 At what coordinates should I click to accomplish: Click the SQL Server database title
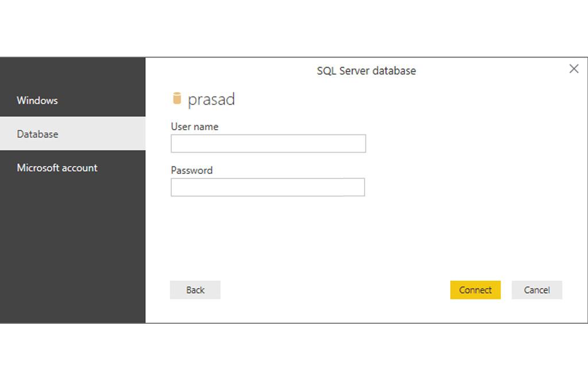click(x=366, y=71)
